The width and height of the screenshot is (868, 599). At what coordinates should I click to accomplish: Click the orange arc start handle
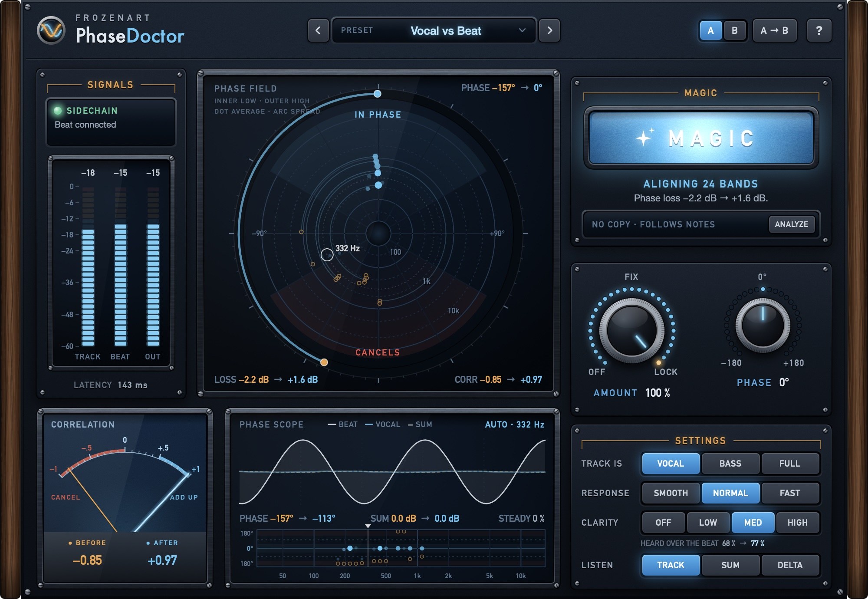coord(324,362)
